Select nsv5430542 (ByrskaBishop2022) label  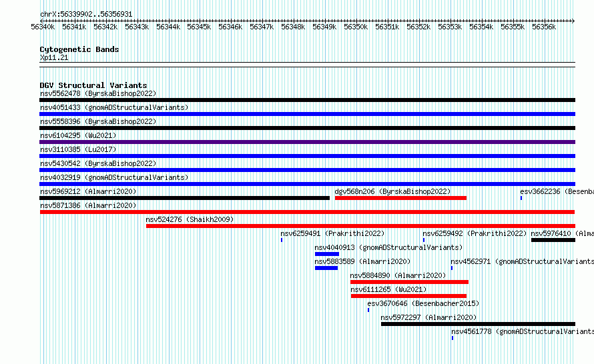pyautogui.click(x=98, y=163)
